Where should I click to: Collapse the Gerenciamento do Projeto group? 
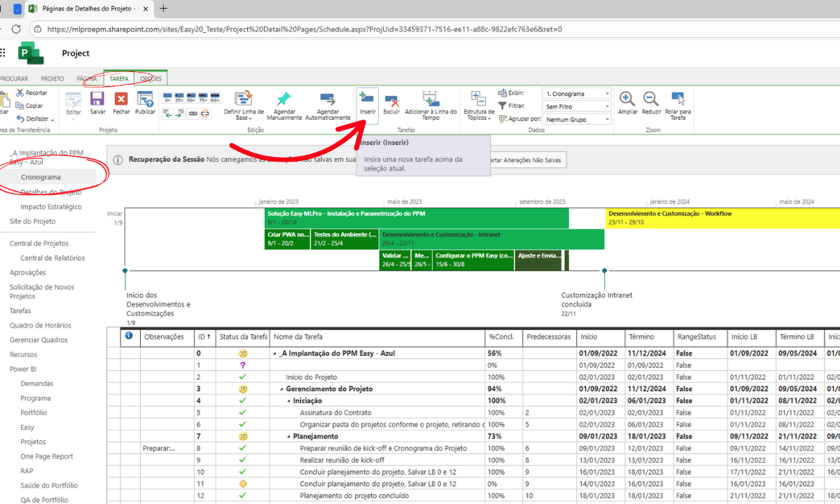pyautogui.click(x=281, y=389)
